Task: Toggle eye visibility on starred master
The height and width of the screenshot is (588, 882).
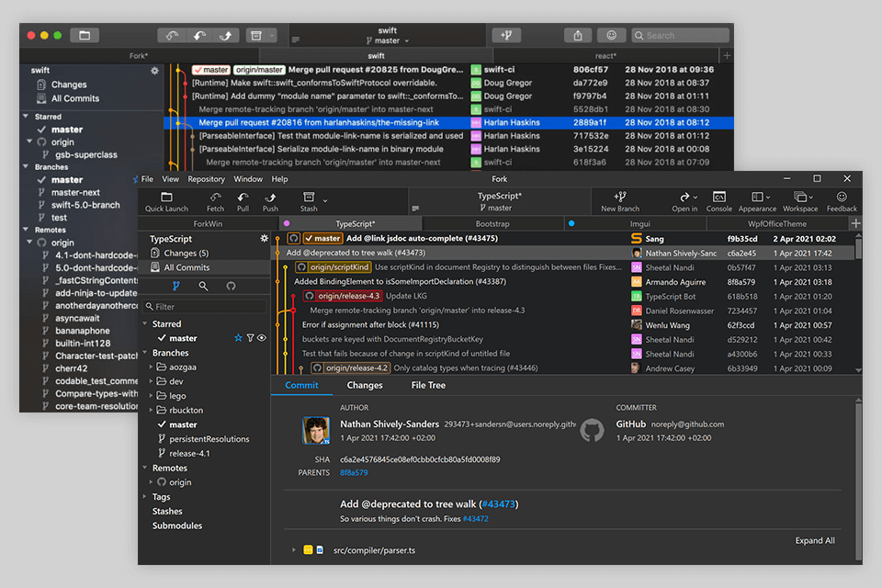Action: (262, 338)
